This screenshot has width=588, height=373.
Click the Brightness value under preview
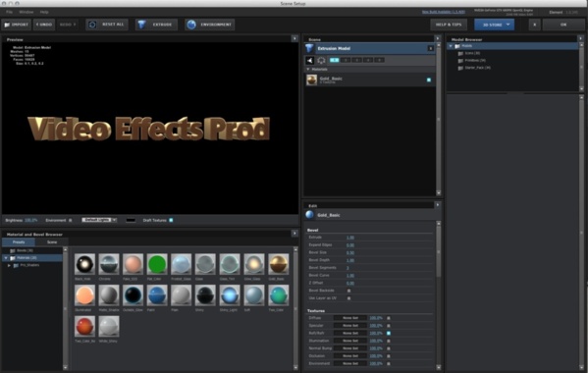point(31,220)
